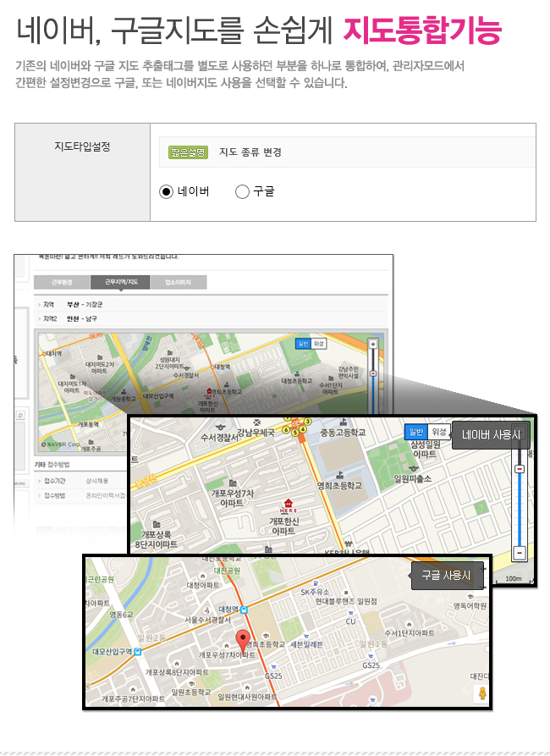Image resolution: width=550 pixels, height=756 pixels.
Task: Select the 구글 map type radio button
Action: click(242, 192)
